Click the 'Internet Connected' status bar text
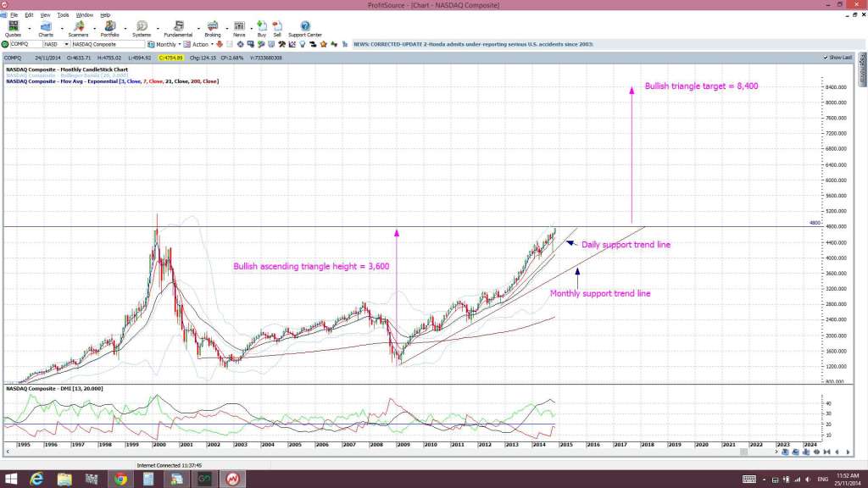The width and height of the screenshot is (868, 488). click(170, 466)
